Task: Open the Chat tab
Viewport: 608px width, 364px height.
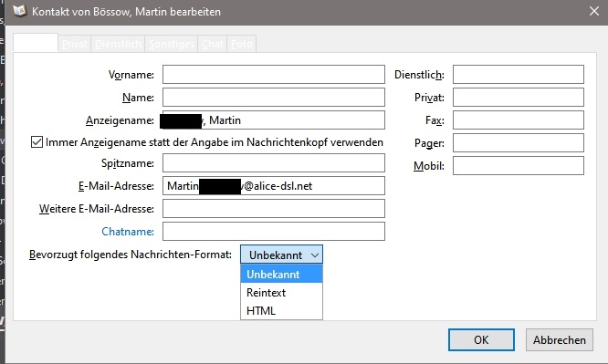Action: point(213,44)
